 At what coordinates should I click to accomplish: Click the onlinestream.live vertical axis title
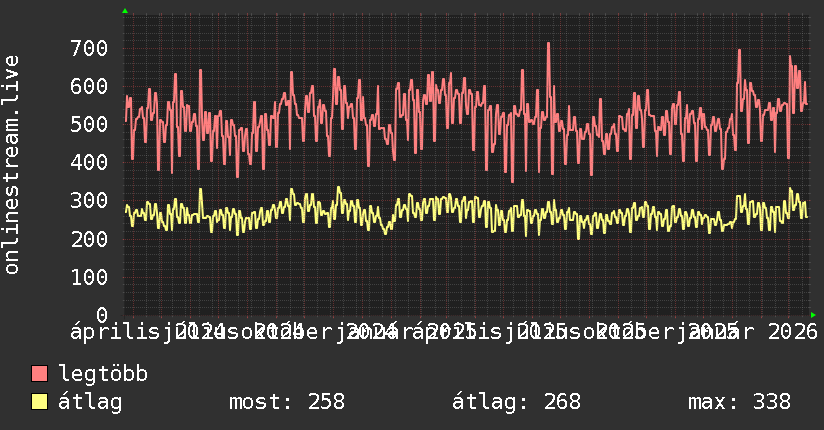(x=12, y=165)
